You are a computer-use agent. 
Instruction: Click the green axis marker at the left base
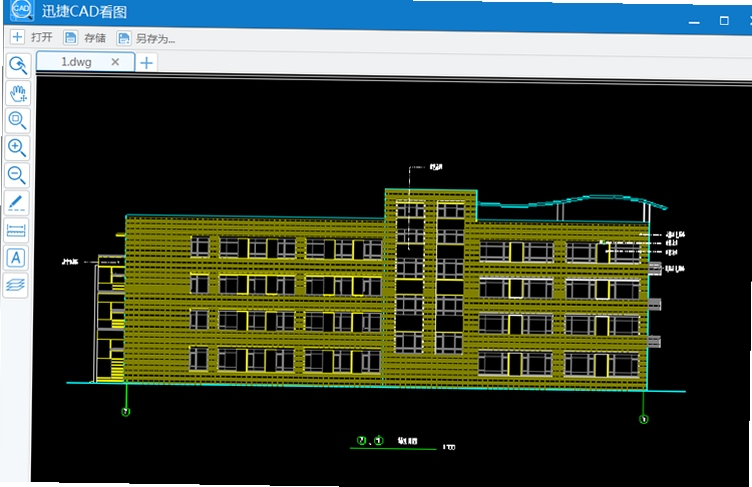point(126,412)
